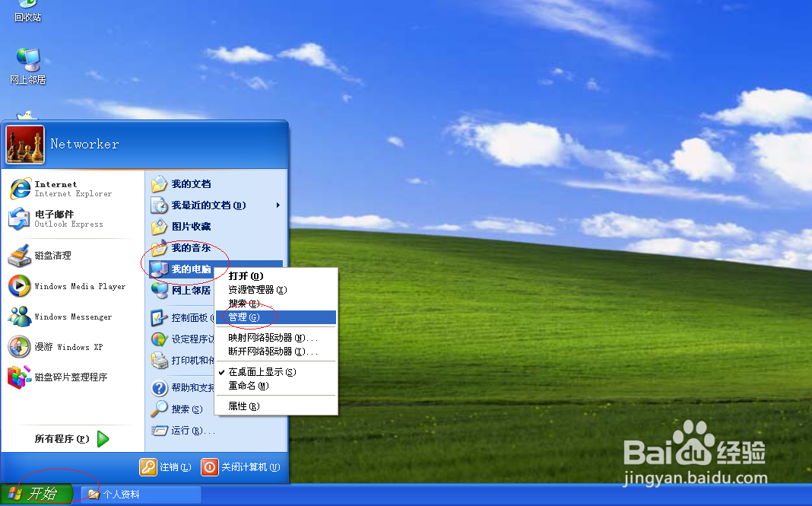812x506 pixels.
Task: Open 磁盘碎片整理程序 defragmenter icon
Action: coord(19,377)
